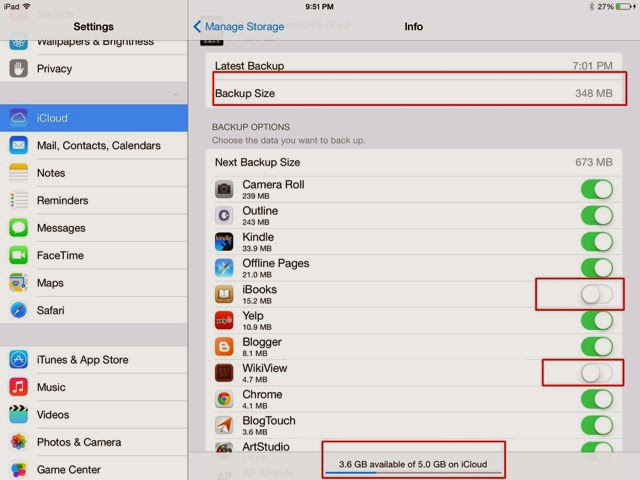This screenshot has height=480, width=640.
Task: Turn off Outline backup toggle
Action: pos(597,216)
